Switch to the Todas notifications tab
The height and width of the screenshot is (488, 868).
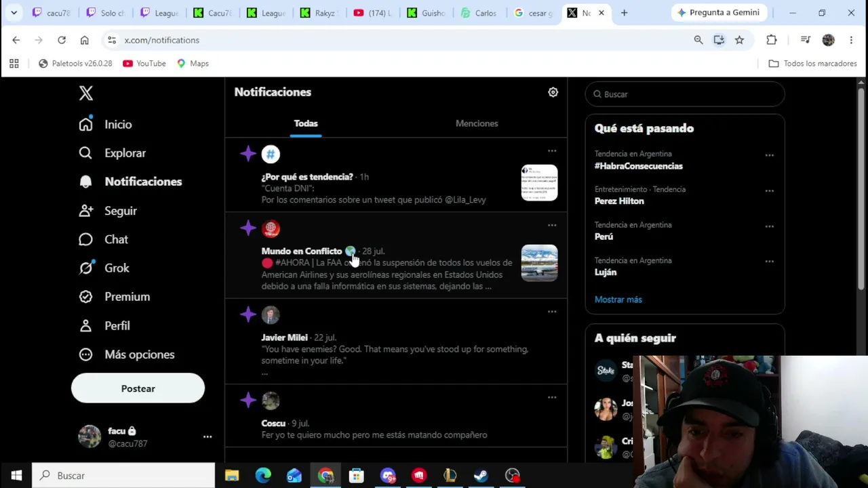(x=306, y=123)
